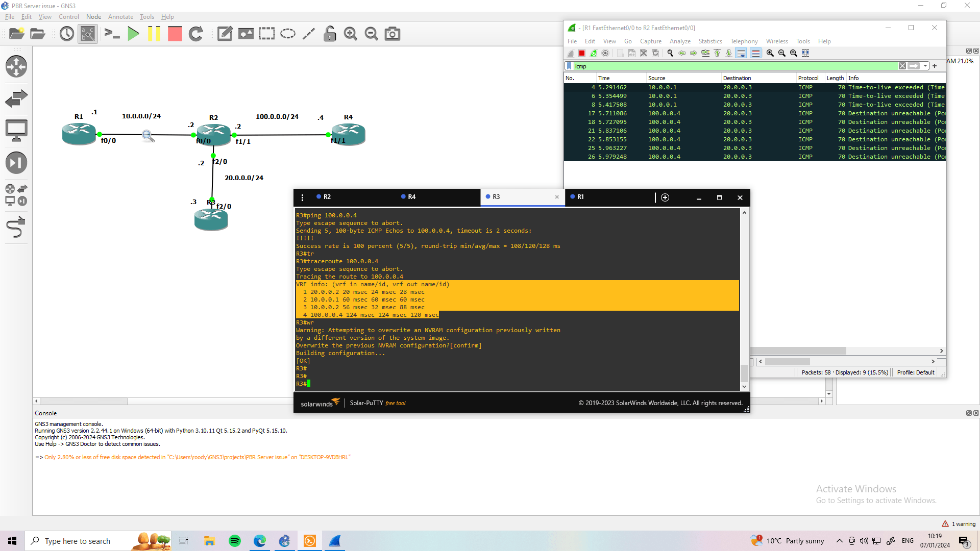980x551 pixels.
Task: Take a screenshot using the camera icon
Action: coord(392,34)
